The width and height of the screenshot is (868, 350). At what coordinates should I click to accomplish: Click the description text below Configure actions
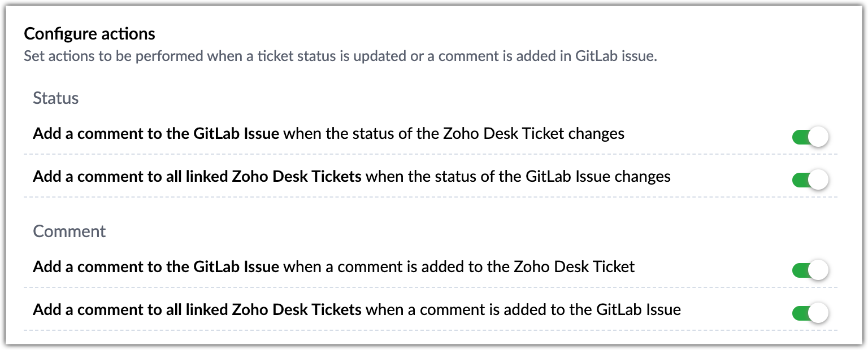pos(340,56)
